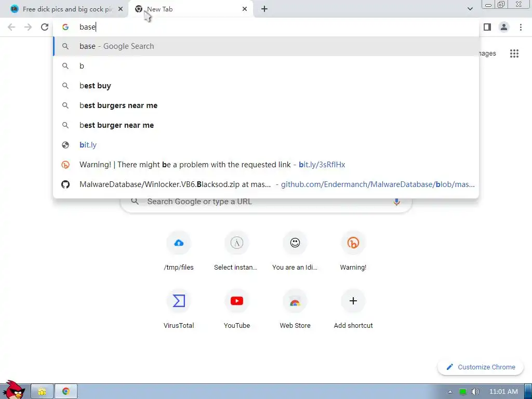Image resolution: width=532 pixels, height=399 pixels.
Task: Open a new tab with plus button
Action: pos(264,9)
